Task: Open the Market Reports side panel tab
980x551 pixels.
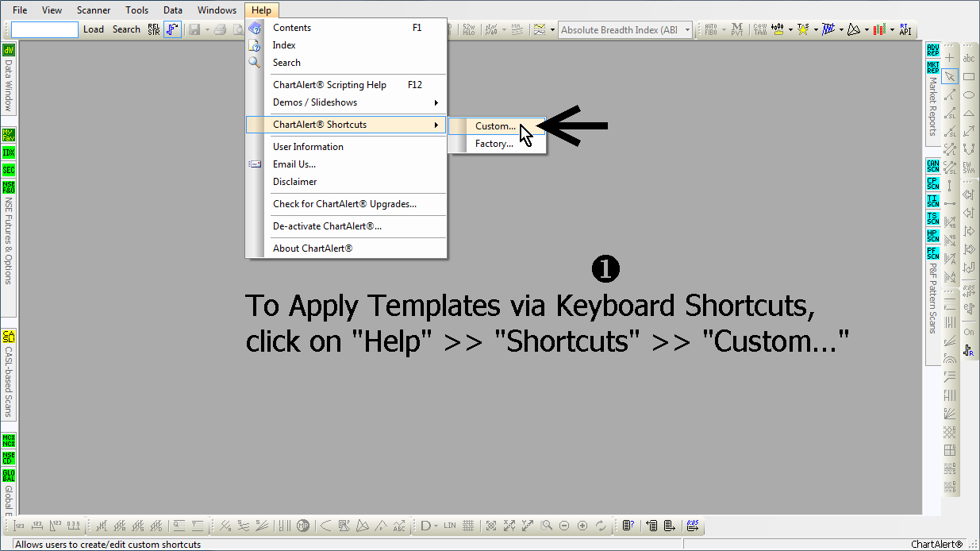Action: tap(933, 106)
